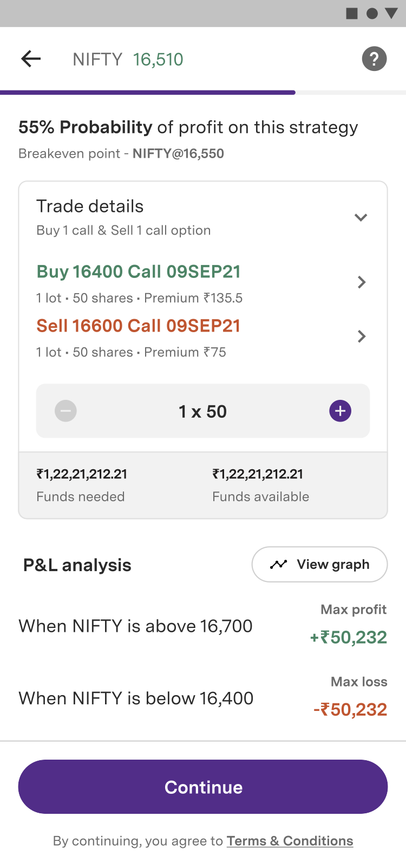The image size is (406, 868).
Task: Tap the Funds needed amount
Action: (82, 474)
